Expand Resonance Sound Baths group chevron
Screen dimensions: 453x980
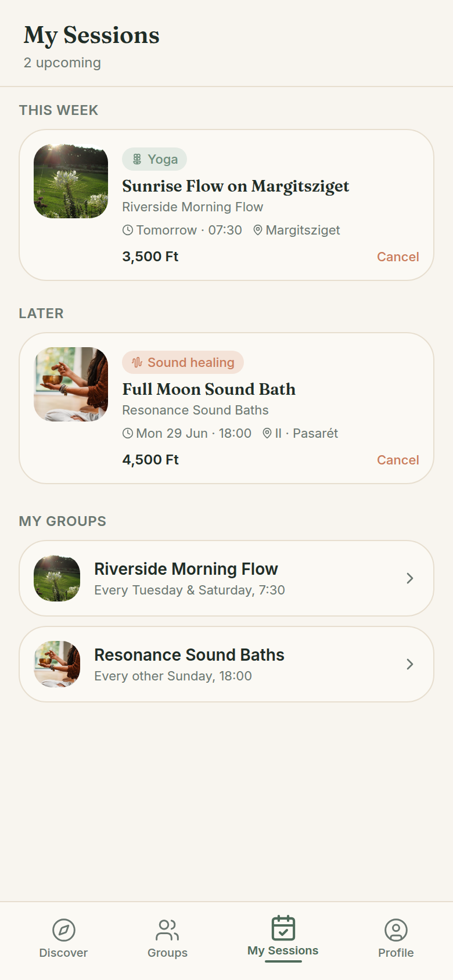coord(410,664)
